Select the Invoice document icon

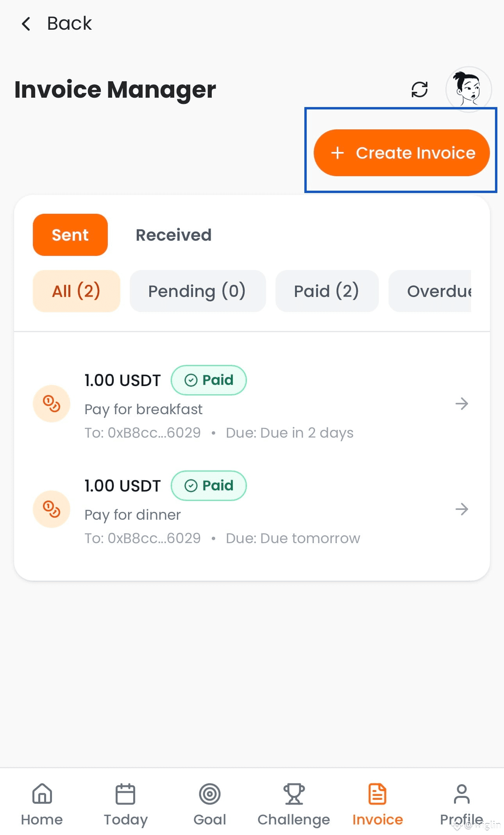coord(377,794)
